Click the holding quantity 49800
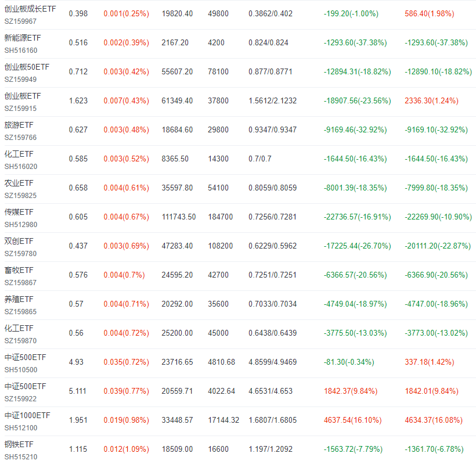This screenshot has width=476, height=464. [218, 14]
